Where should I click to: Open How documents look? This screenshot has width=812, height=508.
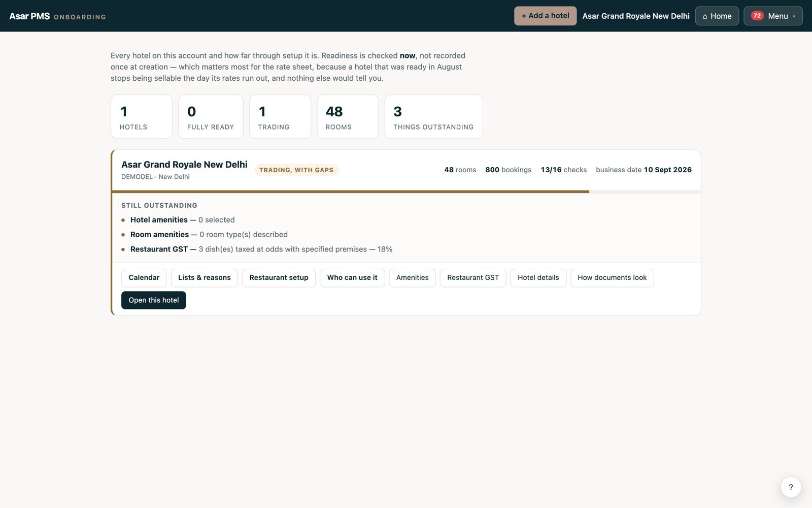612,278
